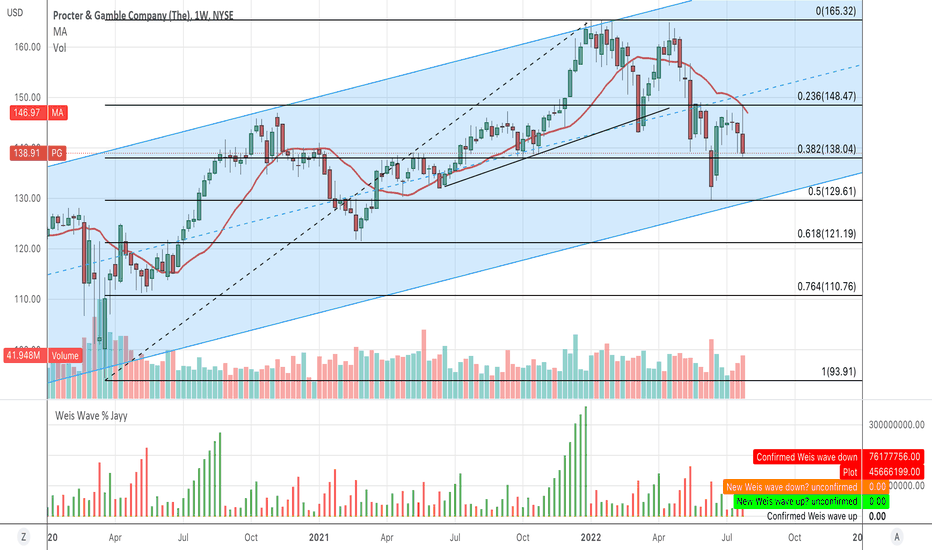Click the 2022 marker on the time axis

click(591, 538)
